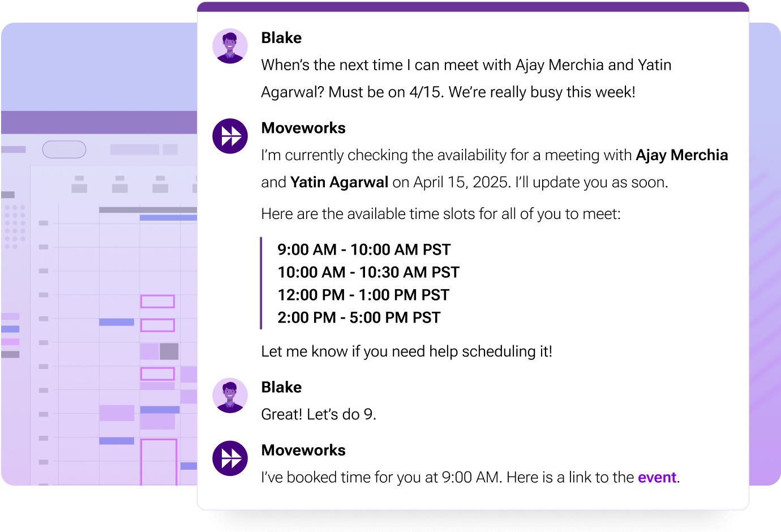Click the Blake sender name above "Great! Let's do 9."
Viewport: 781px width, 532px height.
tap(281, 387)
